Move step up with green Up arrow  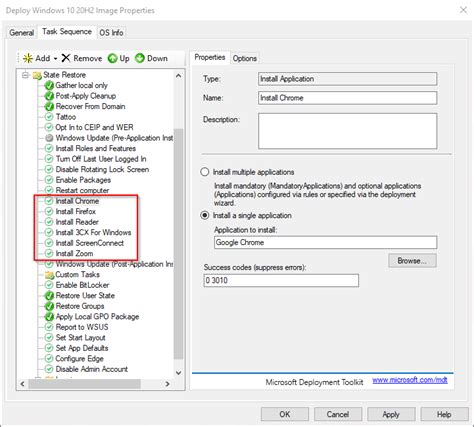(113, 58)
